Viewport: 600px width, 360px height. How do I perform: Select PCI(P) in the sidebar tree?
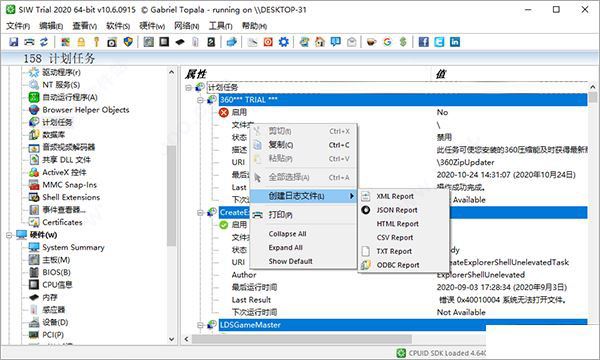[53, 335]
